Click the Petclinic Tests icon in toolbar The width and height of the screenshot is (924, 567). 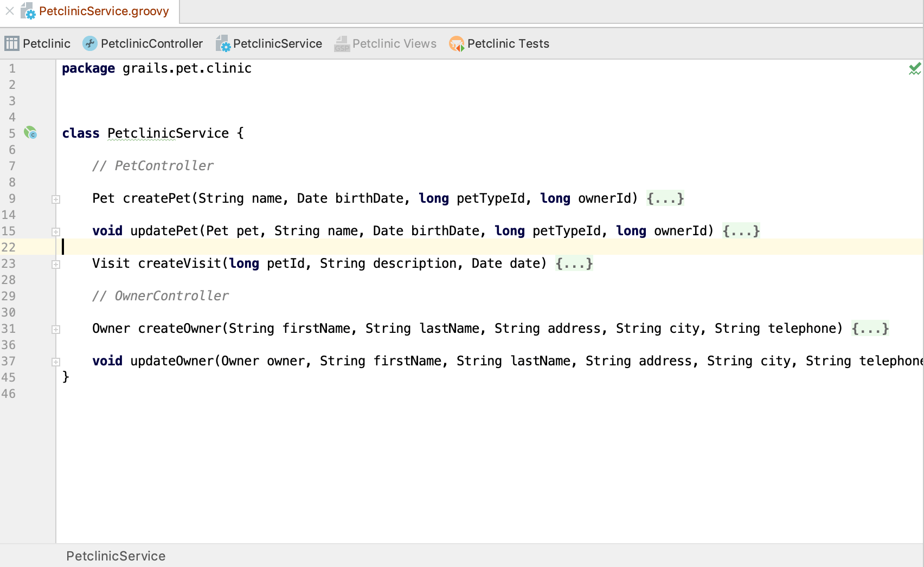[x=457, y=43]
